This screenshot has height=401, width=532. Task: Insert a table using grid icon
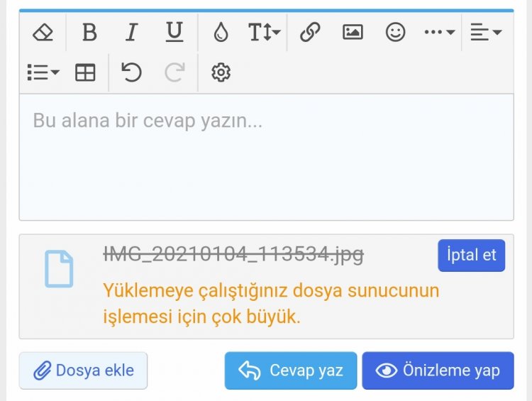point(85,72)
